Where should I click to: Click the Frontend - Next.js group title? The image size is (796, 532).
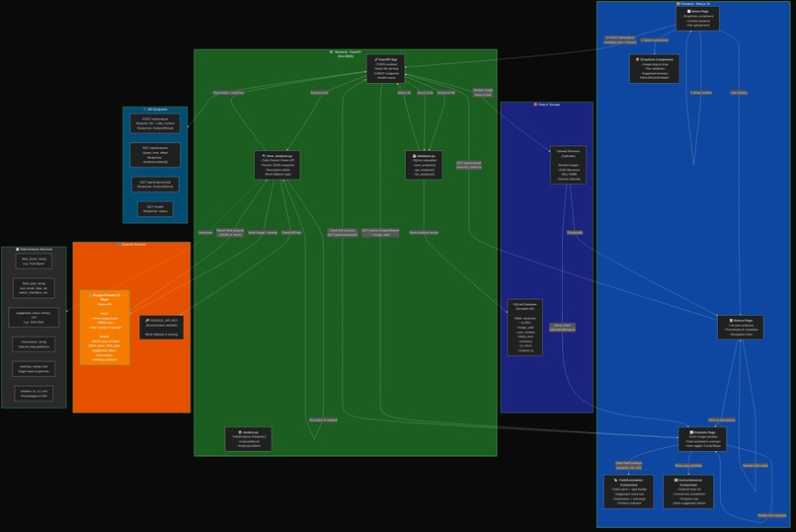click(x=693, y=4)
